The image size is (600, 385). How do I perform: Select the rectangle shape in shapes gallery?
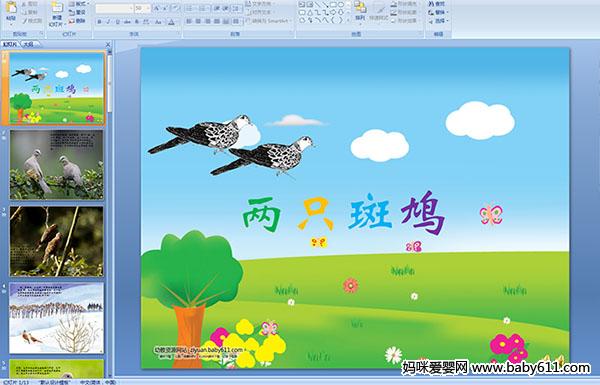334,5
